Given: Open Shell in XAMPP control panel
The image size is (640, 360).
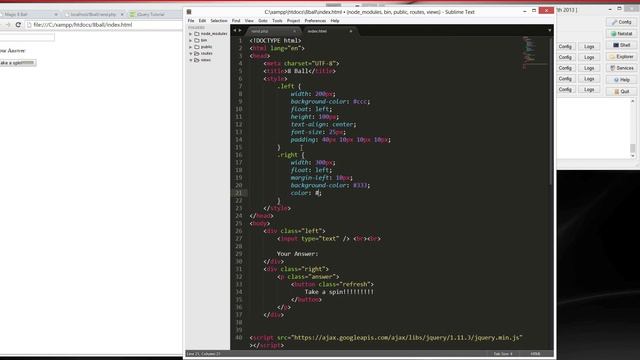Looking at the screenshot, I should pos(621,45).
